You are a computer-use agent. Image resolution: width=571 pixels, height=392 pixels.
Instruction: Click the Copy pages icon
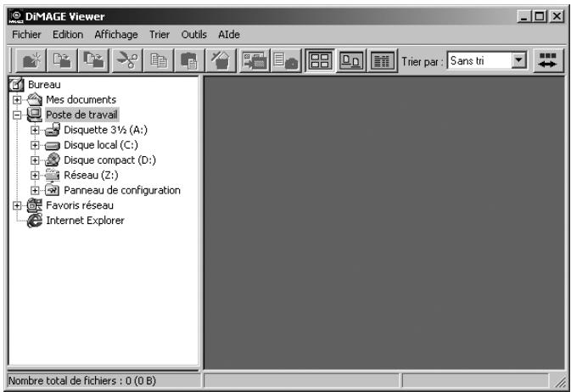[159, 60]
